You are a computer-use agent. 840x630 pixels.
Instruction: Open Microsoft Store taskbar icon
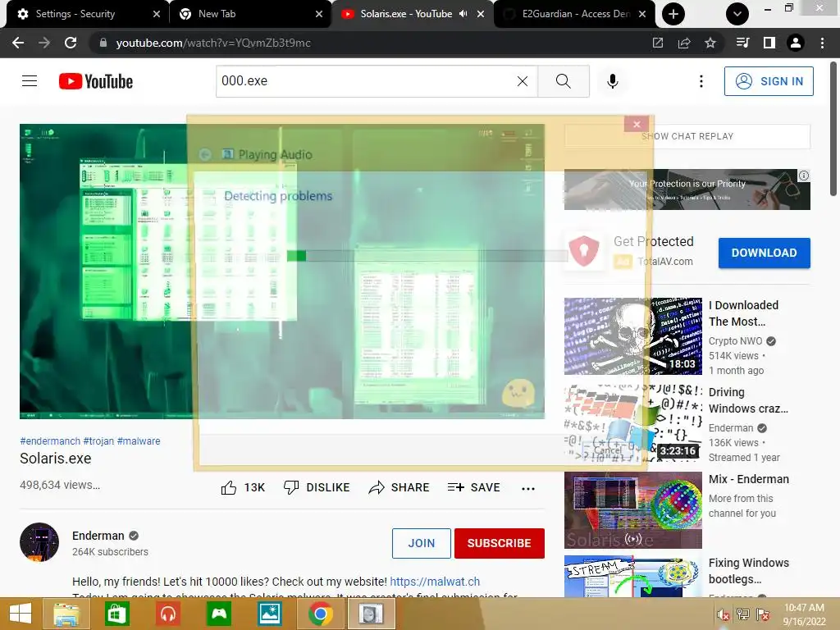(x=117, y=614)
